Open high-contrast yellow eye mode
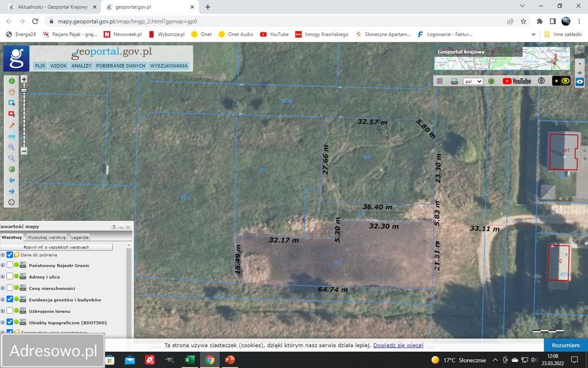Screen dimensions: 588x368 coord(561,81)
